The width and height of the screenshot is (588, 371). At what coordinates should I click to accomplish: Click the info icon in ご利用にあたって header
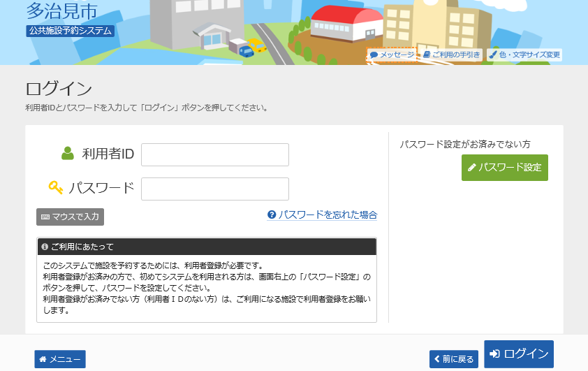45,247
